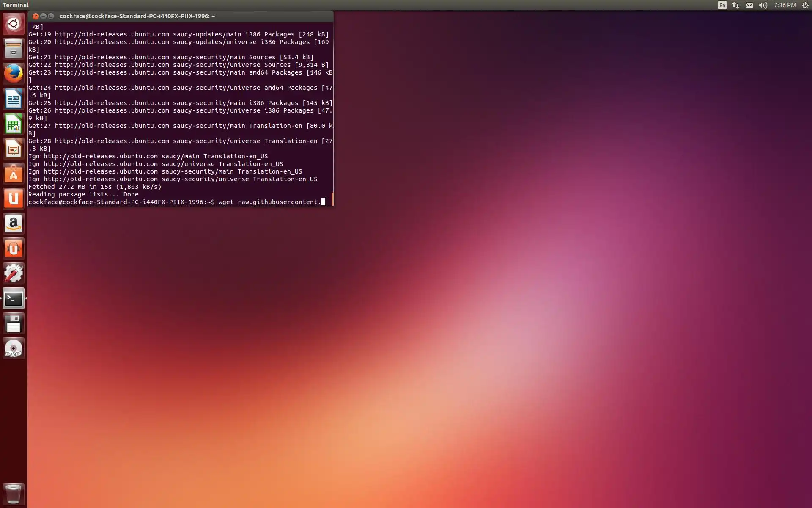Open Ubuntu Dash home launcher icon
The image size is (812, 508).
click(14, 24)
